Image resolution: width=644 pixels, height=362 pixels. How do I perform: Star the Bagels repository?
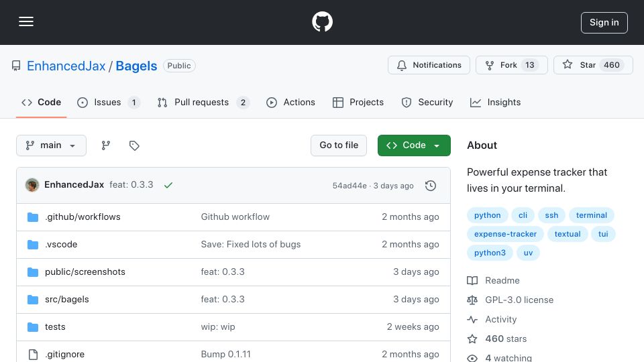[x=593, y=65]
